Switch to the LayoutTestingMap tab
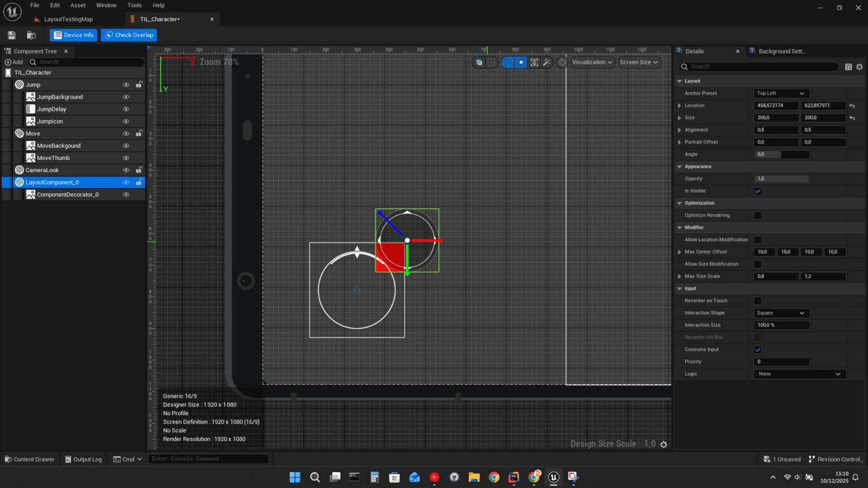Viewport: 868px width, 488px height. [x=68, y=19]
